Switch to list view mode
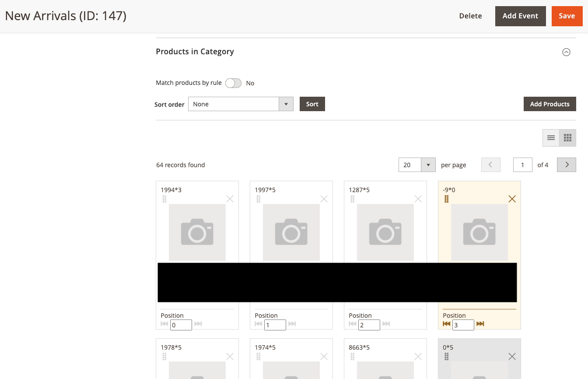Screen dimensions: 588x379 tap(551, 138)
